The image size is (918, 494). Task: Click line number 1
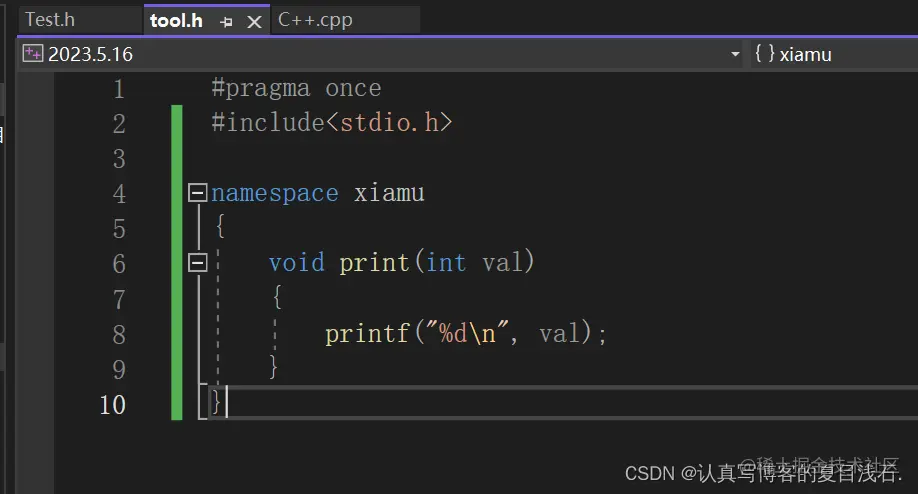pyautogui.click(x=119, y=89)
